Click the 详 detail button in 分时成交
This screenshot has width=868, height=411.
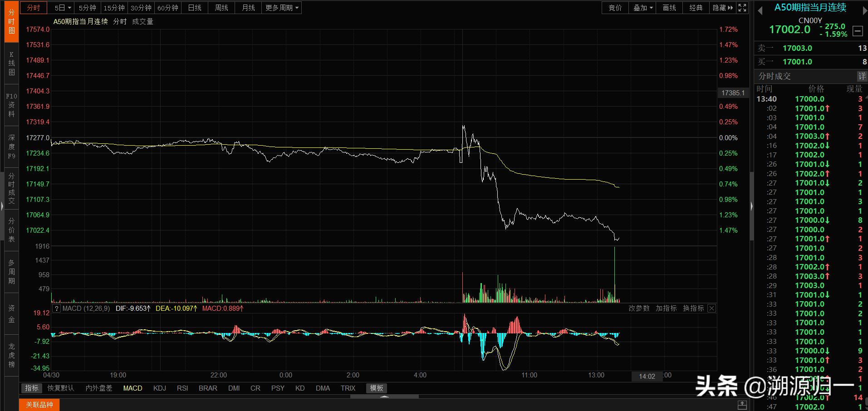862,76
